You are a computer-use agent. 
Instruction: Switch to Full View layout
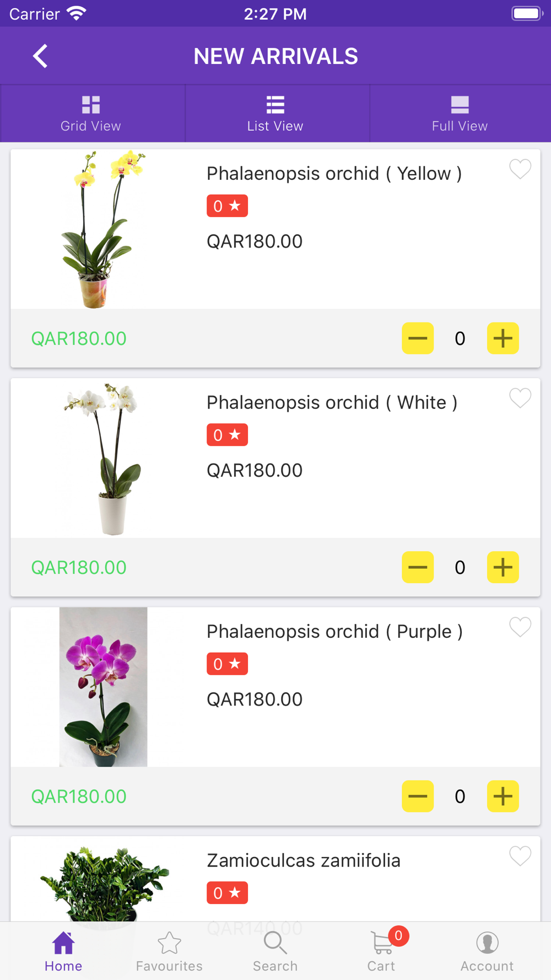[460, 114]
